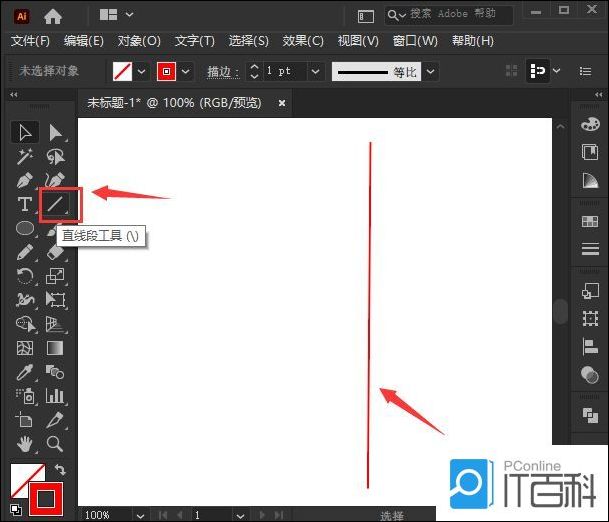Select the Mesh tool
This screenshot has height=522, width=609.
pos(24,348)
